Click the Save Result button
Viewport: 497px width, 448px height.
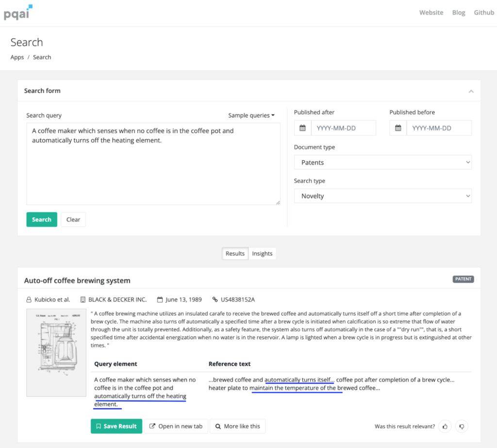[x=116, y=426]
